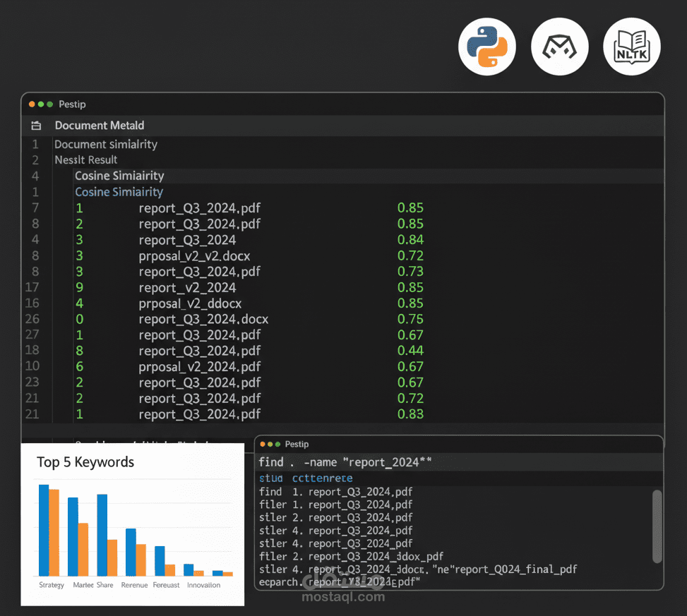Click line number 16 in the gutter
687x616 pixels.
pos(32,303)
